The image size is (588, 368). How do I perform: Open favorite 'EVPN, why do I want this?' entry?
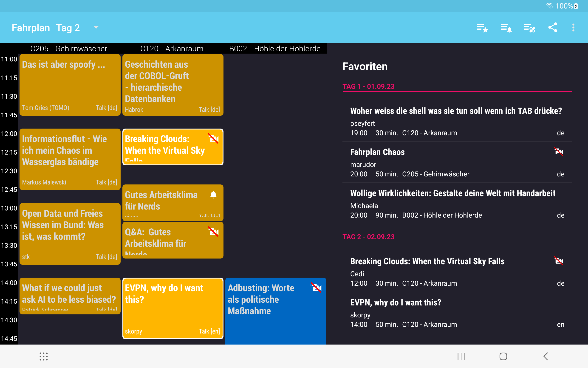click(457, 313)
